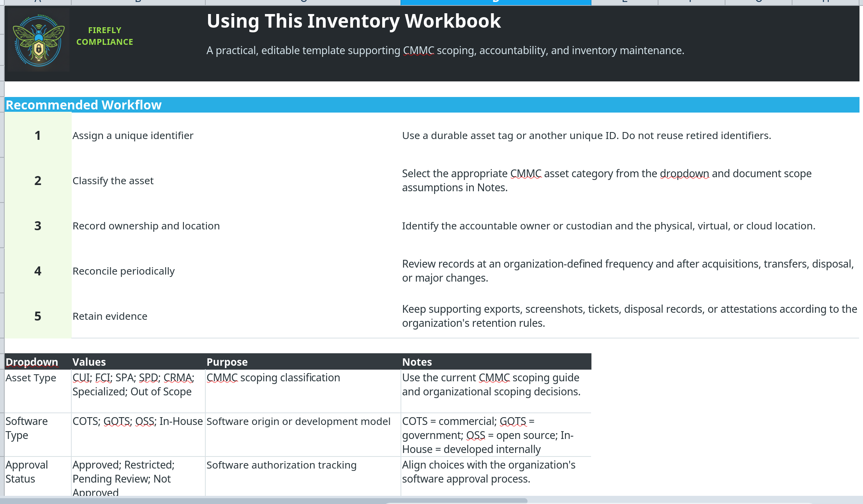Select the "Use the current CMMC scoping guide" note
The width and height of the screenshot is (863, 504).
pyautogui.click(x=496, y=391)
